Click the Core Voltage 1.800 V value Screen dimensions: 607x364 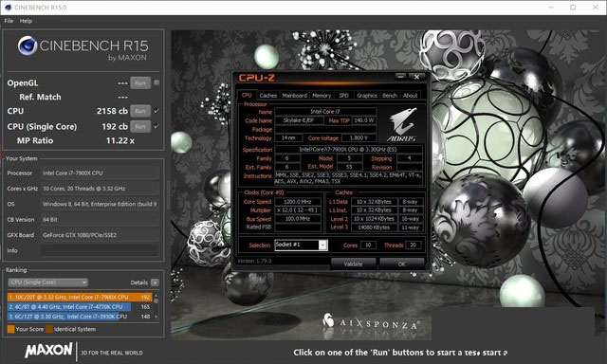359,137
